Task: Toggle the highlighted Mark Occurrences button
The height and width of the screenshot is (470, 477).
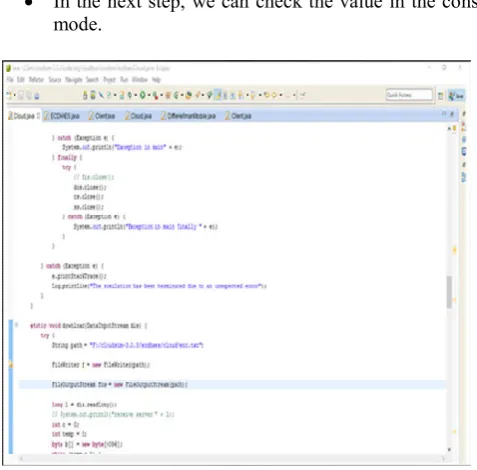Action: pyautogui.click(x=218, y=95)
